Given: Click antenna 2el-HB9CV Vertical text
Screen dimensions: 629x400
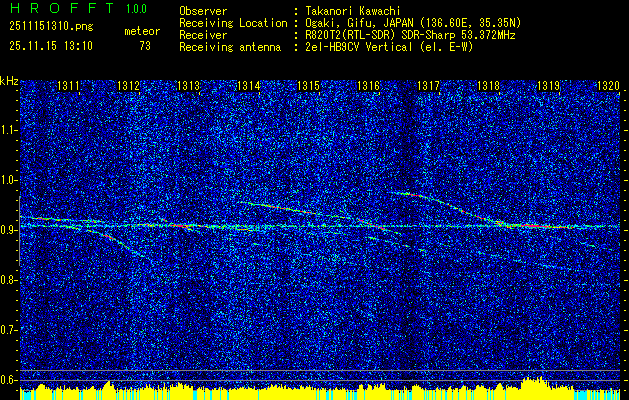Looking at the screenshot, I should (389, 47).
